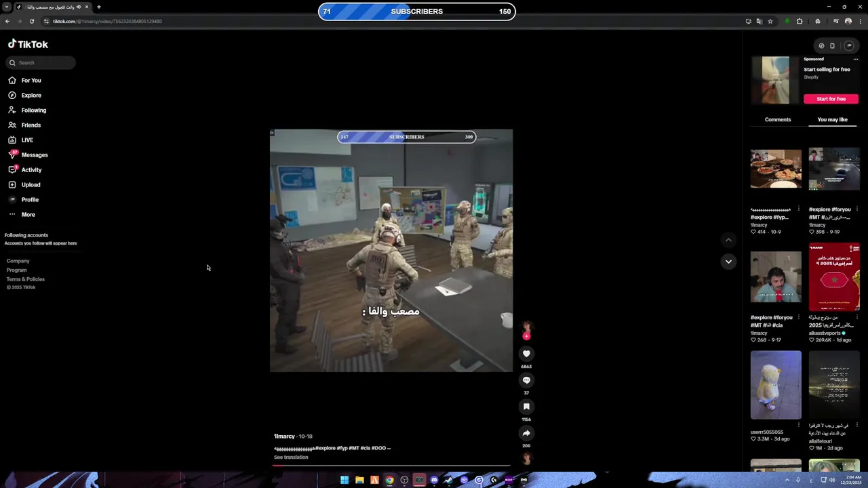Open options for the 414-likes video
Viewport: 868px width, 488px height.
798,209
